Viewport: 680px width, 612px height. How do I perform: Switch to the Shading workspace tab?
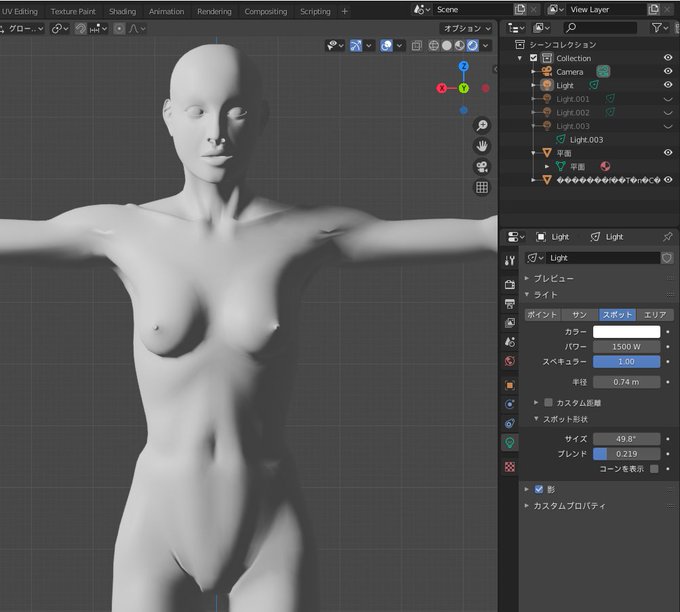[x=122, y=12]
